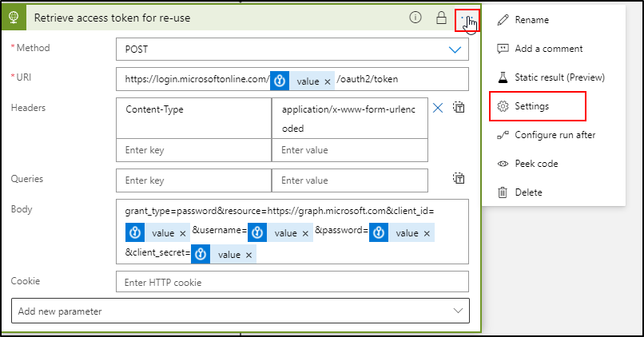The width and height of the screenshot is (644, 337).
Task: Select Peek code menu option
Action: coord(536,164)
